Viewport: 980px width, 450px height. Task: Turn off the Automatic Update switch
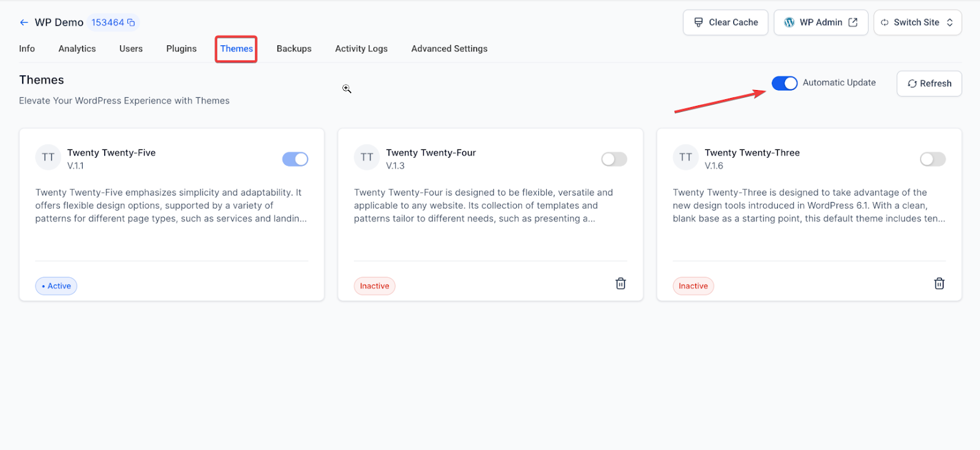pos(785,83)
